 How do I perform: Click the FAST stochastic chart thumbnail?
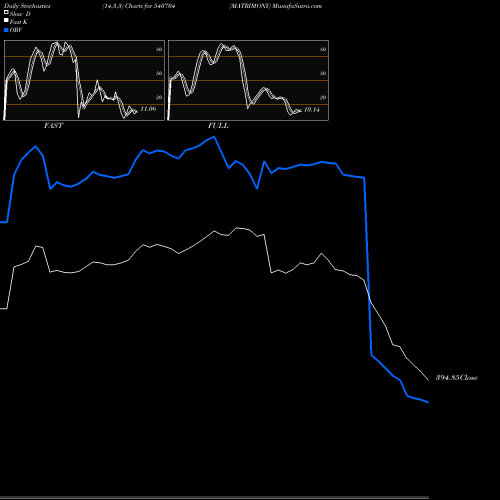(84, 80)
